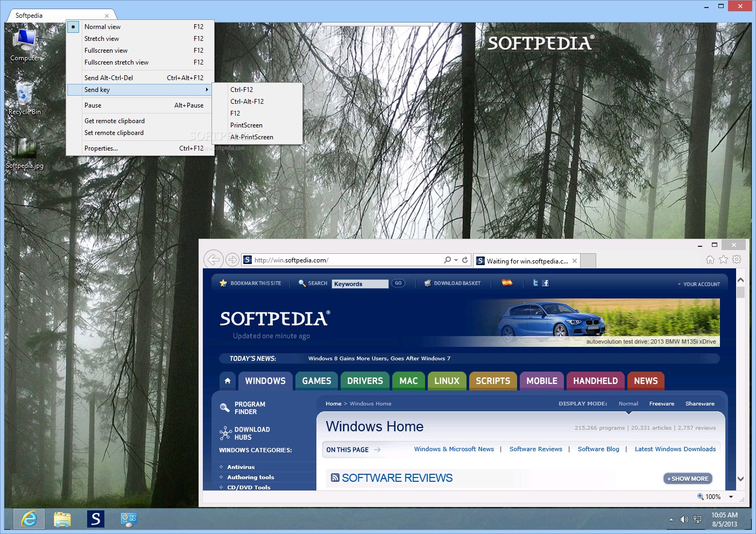The image size is (756, 534).
Task: Send Ctrl-F12 key from submenu
Action: coord(257,90)
